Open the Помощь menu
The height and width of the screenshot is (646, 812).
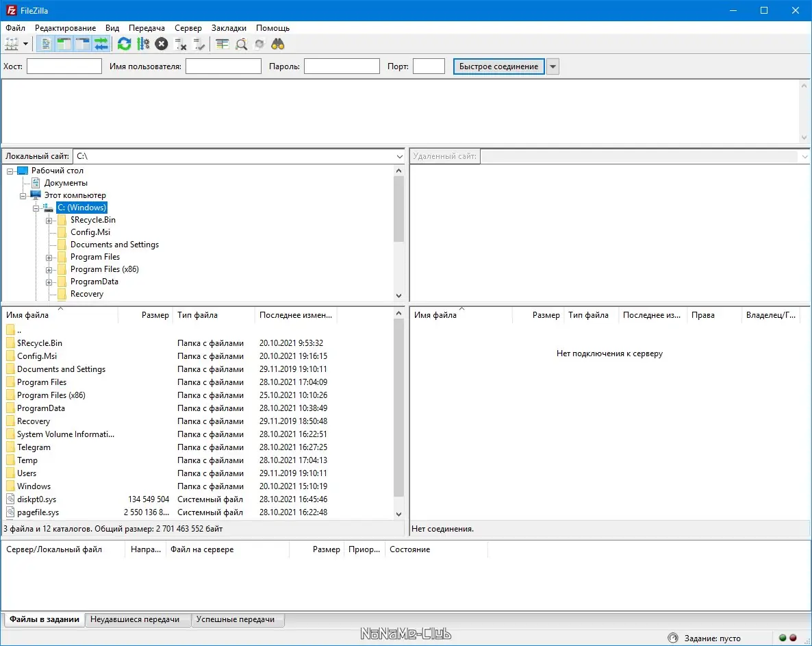pos(273,28)
